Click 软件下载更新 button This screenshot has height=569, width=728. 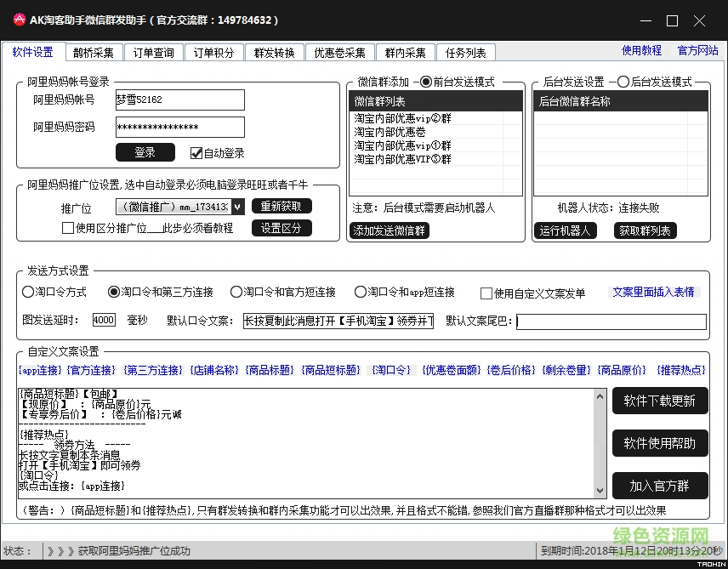(660, 400)
